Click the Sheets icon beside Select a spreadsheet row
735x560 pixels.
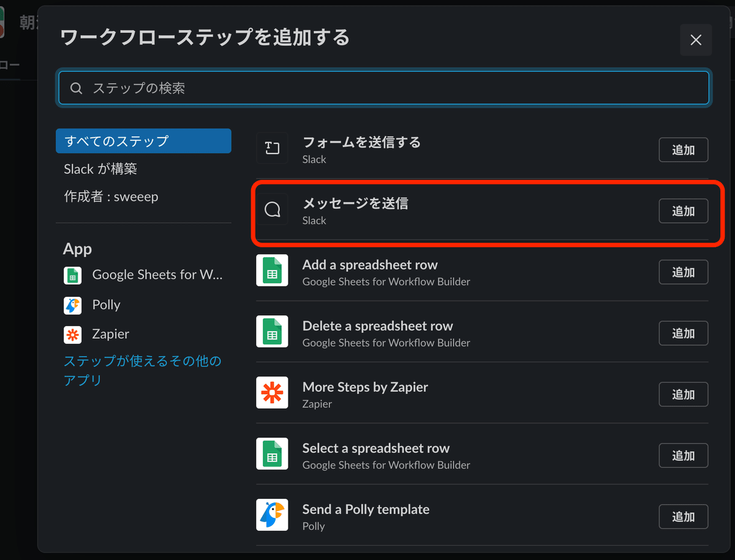272,455
